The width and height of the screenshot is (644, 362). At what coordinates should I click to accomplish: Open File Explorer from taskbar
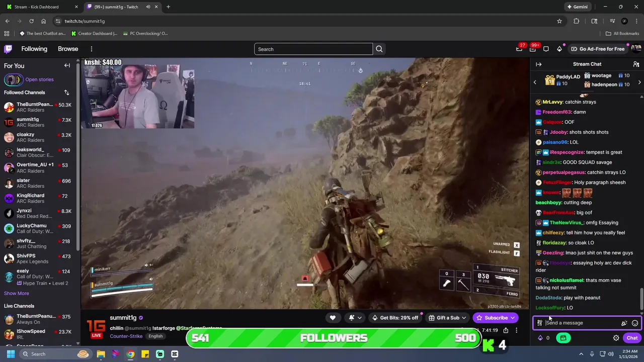click(x=101, y=354)
